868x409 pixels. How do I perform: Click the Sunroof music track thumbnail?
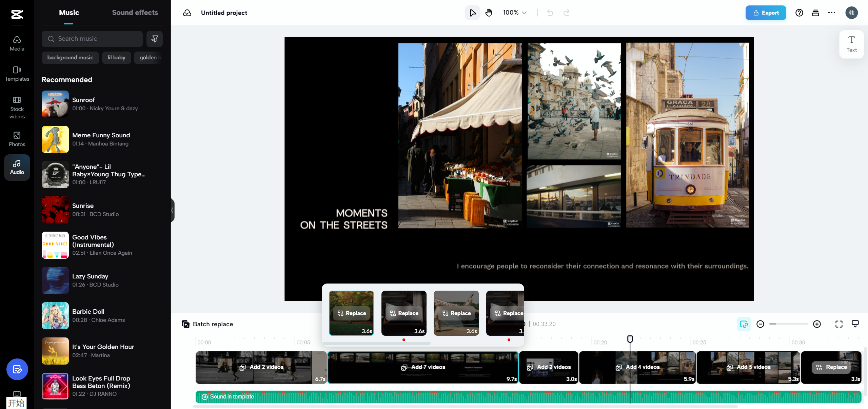point(55,104)
